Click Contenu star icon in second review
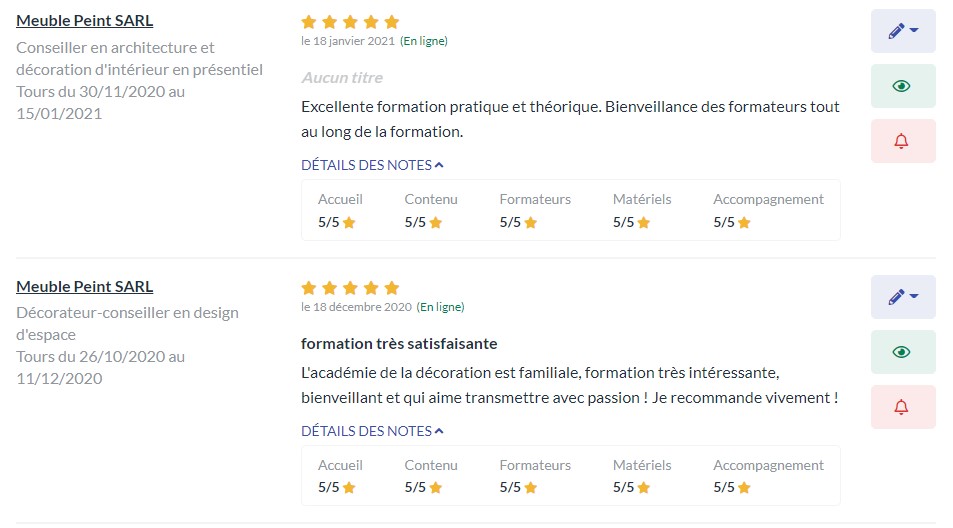Image resolution: width=953 pixels, height=528 pixels. 436,487
